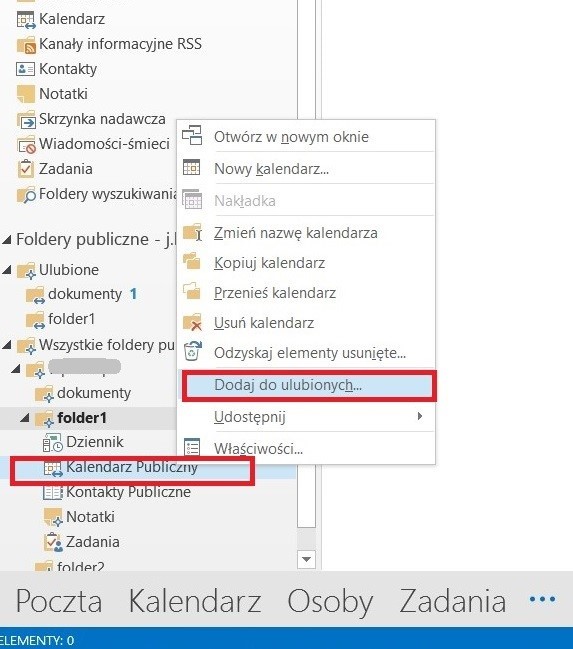Click the Usuń kalendarz delete icon

(x=192, y=322)
